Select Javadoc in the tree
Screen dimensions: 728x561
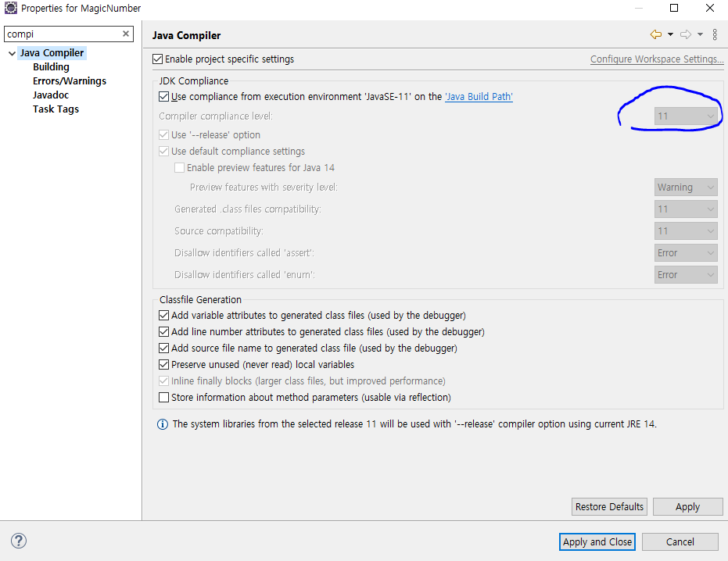coord(51,95)
